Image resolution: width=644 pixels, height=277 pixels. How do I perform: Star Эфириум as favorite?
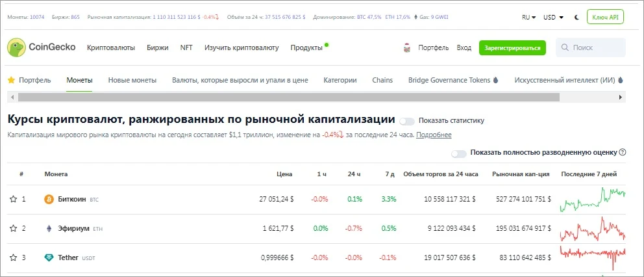pos(13,228)
